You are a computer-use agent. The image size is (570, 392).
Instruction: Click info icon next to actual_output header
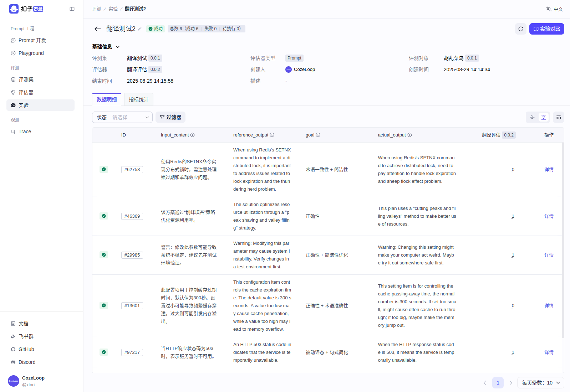[409, 135]
